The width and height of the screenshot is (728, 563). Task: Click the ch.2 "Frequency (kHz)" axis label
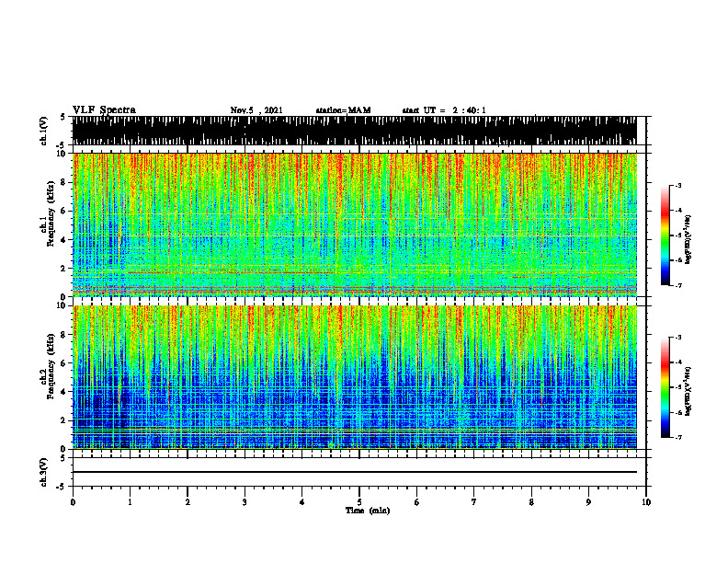51,367
